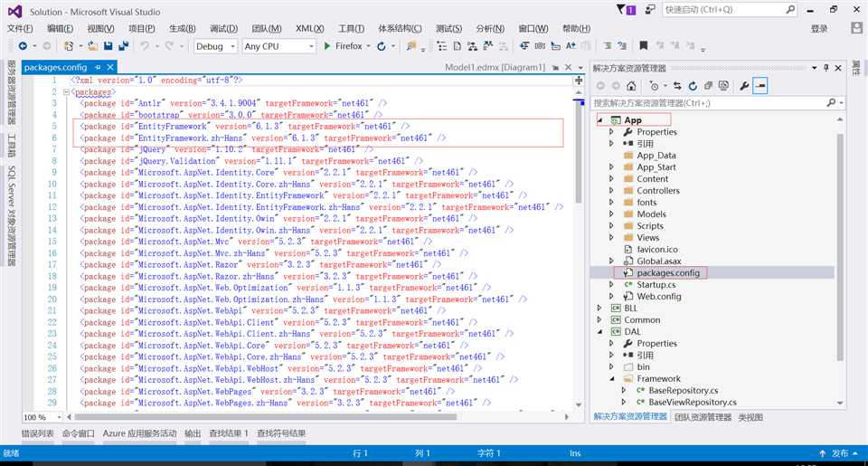Toggle auto-hide pin of Solution Explorer panel

[826, 68]
